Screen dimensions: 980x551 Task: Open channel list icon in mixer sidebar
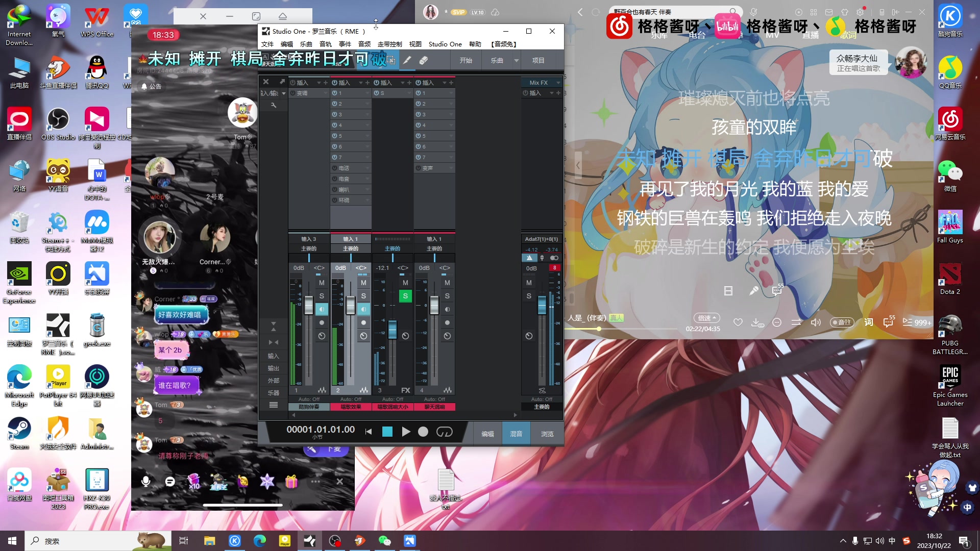(x=274, y=405)
